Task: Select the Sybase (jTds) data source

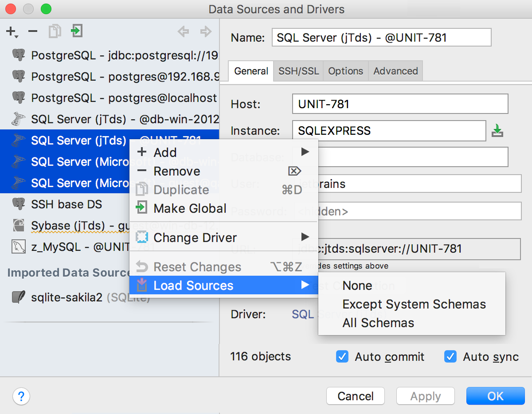Action: (x=110, y=225)
